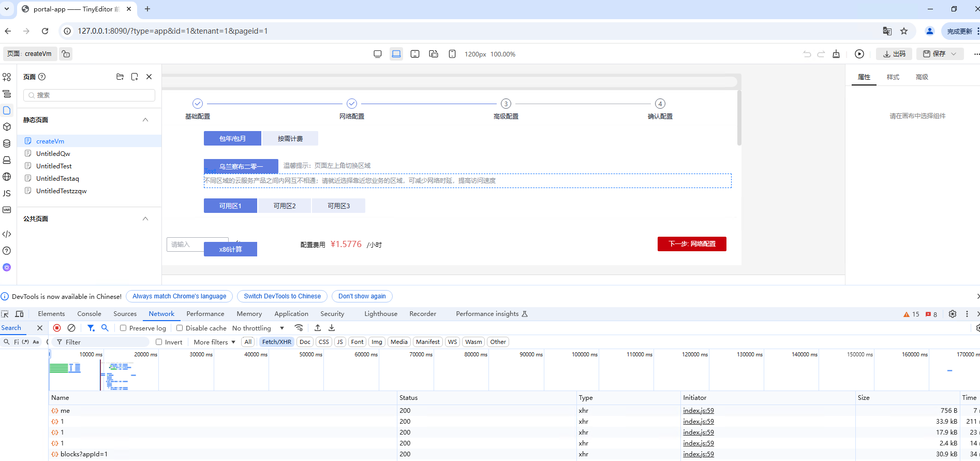Screen dimensions: 980x461
Task: Enable the Preserve log checkbox
Action: click(123, 328)
